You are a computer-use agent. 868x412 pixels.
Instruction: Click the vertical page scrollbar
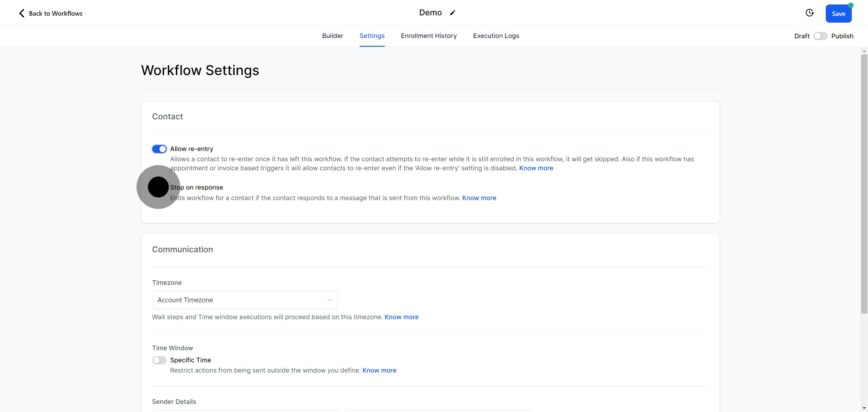[864, 184]
